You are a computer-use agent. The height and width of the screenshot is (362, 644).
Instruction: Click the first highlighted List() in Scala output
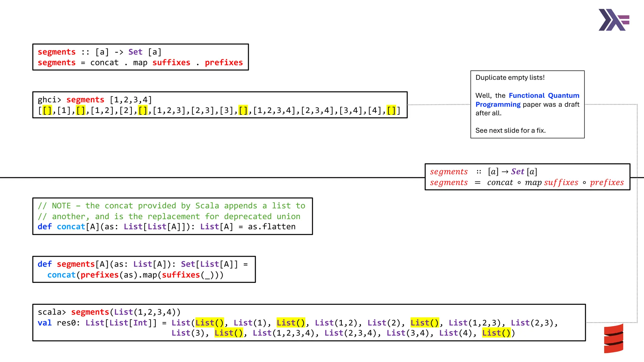click(209, 323)
